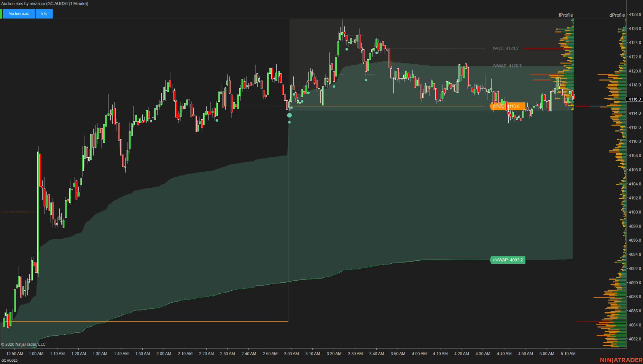Select the fProfile label above the profile

(x=566, y=15)
